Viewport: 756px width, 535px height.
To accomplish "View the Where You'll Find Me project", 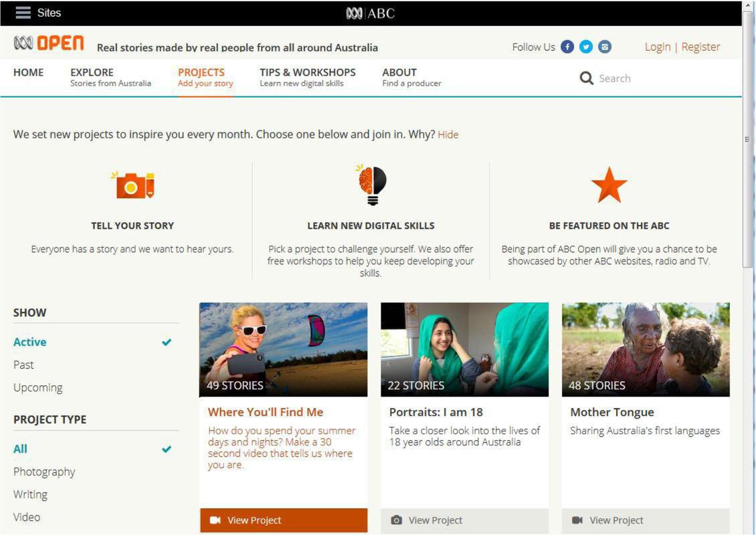I will [x=283, y=520].
